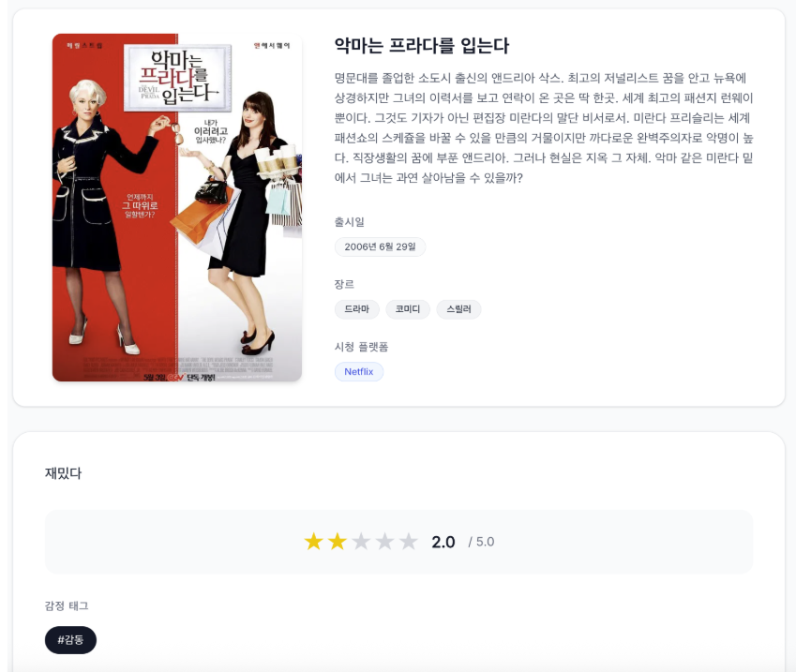Select the 코미디 genre chip
796x672 pixels.
(408, 309)
